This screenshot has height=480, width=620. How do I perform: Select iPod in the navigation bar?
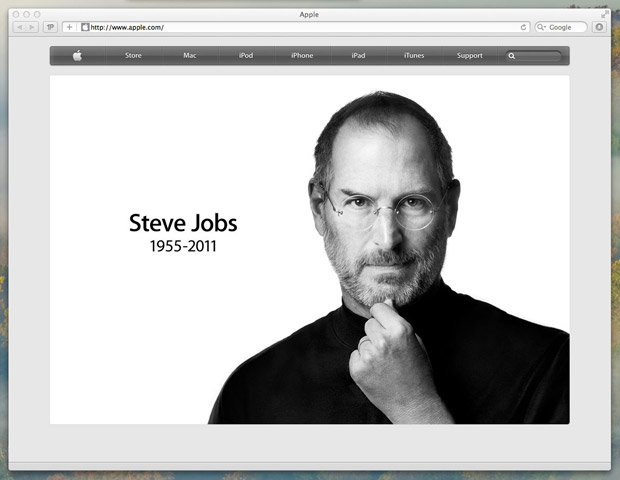(x=246, y=56)
